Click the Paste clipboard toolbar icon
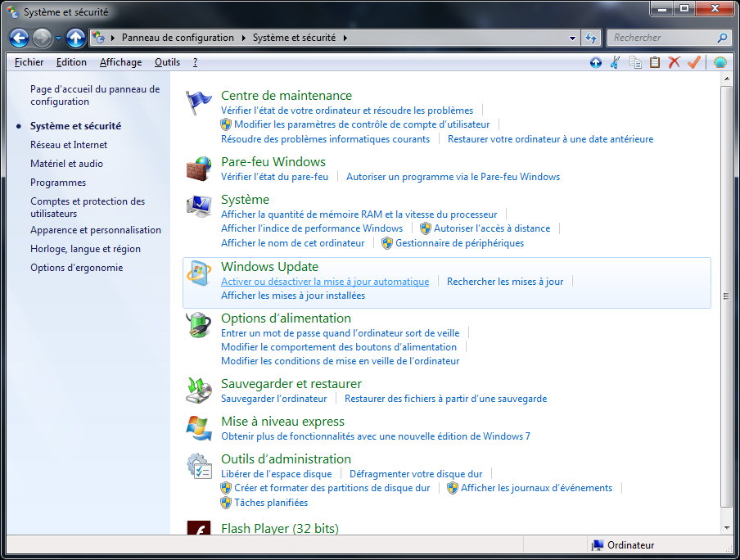 (x=655, y=62)
